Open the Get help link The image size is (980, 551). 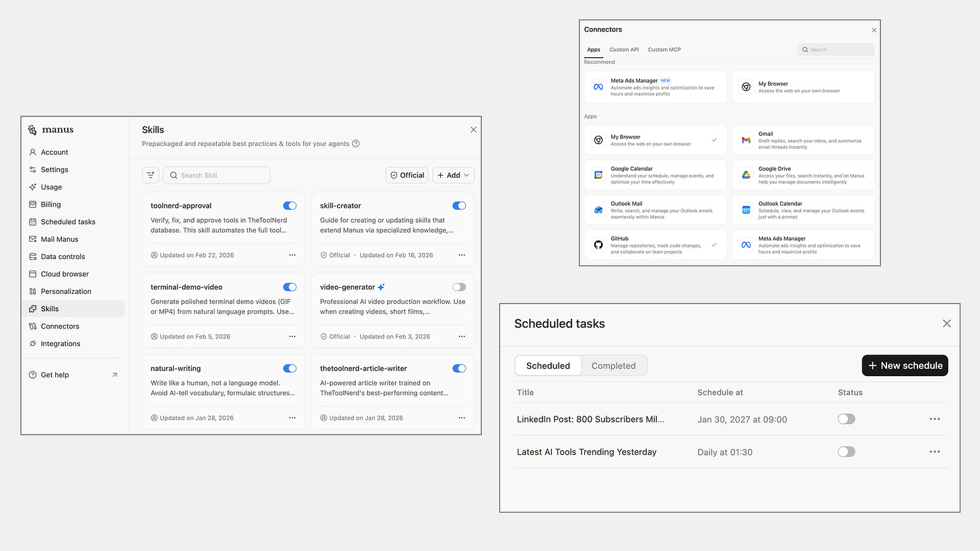tap(73, 375)
